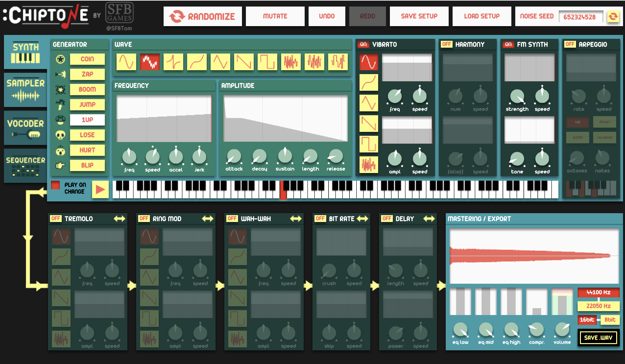
Task: Choose the Coin generator preset
Action: [87, 59]
